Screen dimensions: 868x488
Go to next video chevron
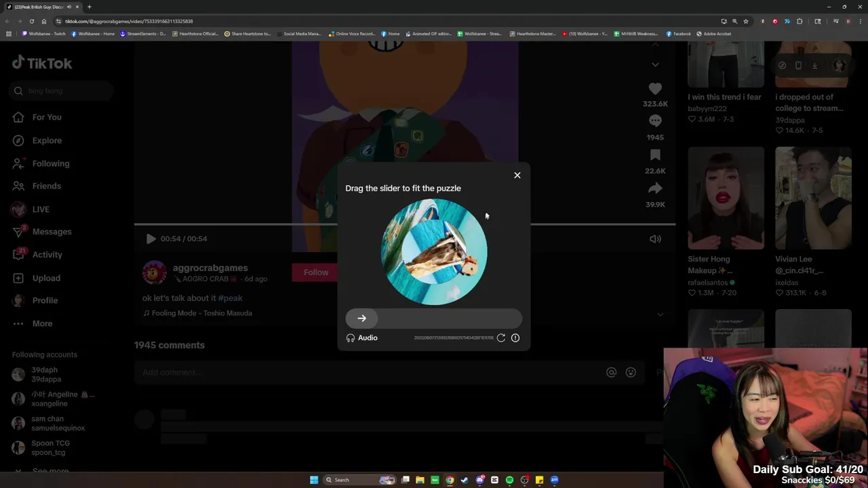pos(655,64)
